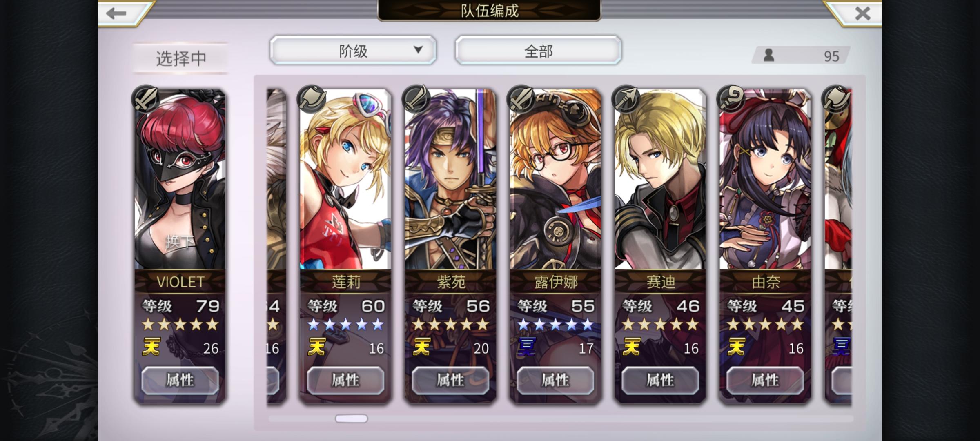Go back using the left arrow icon
Image resolution: width=980 pixels, height=441 pixels.
pos(116,13)
